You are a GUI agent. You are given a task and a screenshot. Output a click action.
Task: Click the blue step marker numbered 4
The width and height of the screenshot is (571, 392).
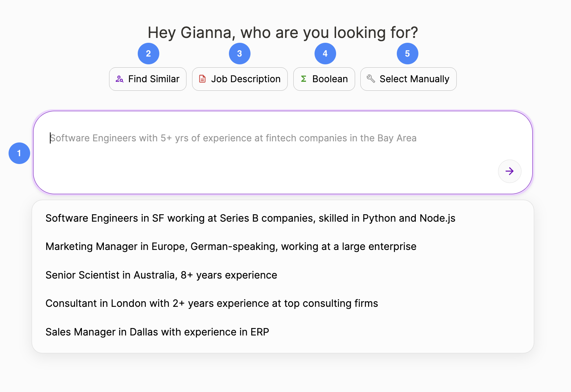[x=325, y=54]
